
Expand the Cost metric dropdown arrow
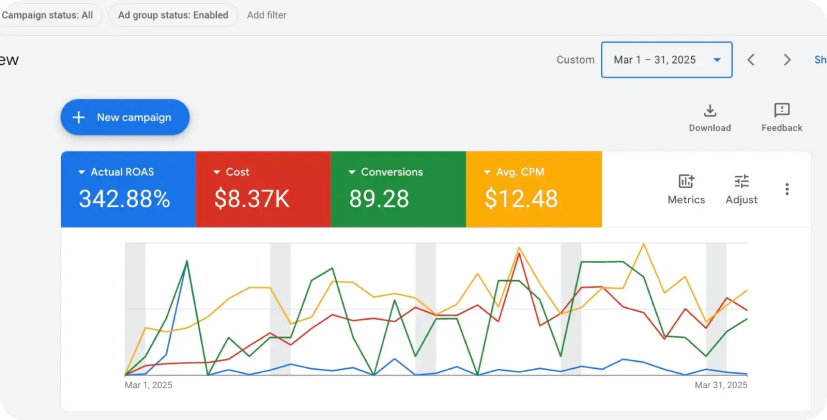217,172
